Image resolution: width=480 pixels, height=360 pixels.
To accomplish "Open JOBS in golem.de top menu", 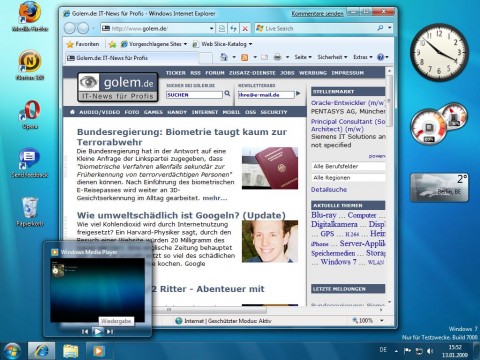I will click(287, 73).
